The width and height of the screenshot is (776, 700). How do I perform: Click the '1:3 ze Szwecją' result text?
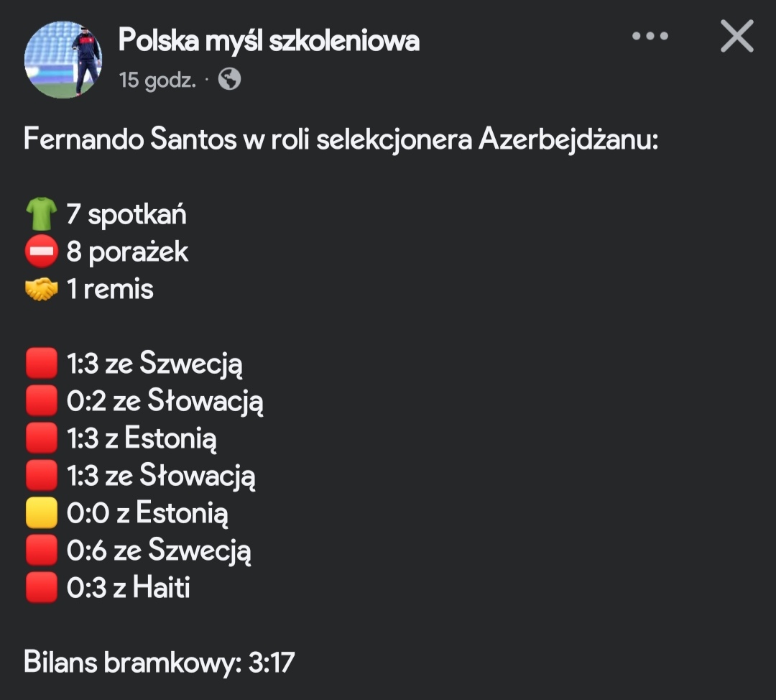pyautogui.click(x=154, y=364)
